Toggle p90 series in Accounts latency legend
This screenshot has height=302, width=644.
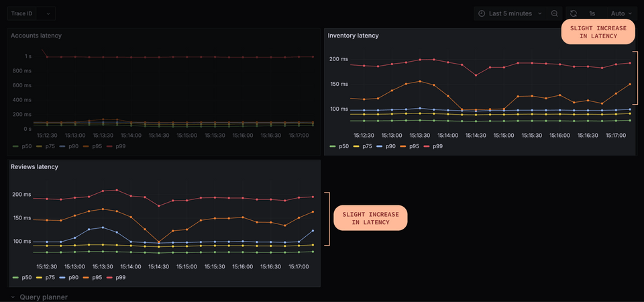[68, 146]
